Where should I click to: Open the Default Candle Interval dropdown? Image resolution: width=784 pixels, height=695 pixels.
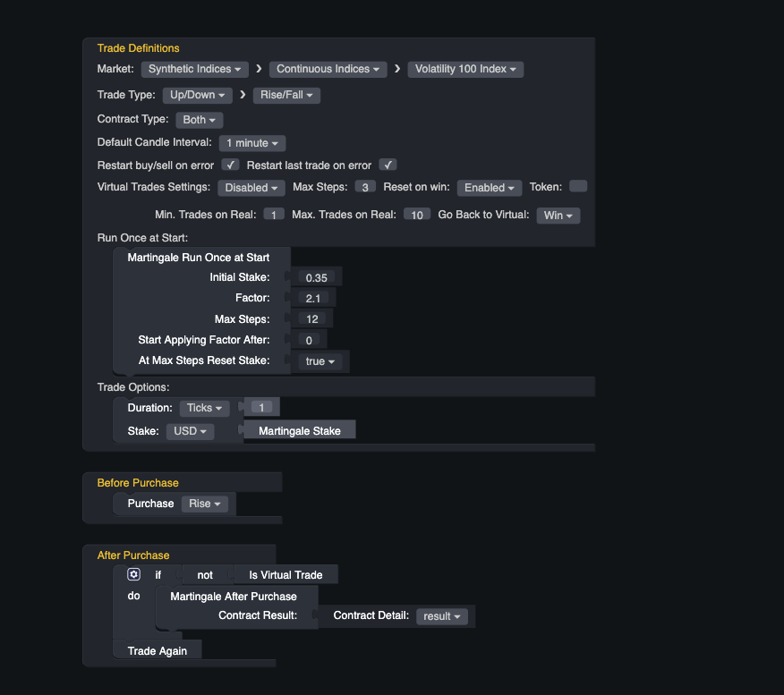251,142
